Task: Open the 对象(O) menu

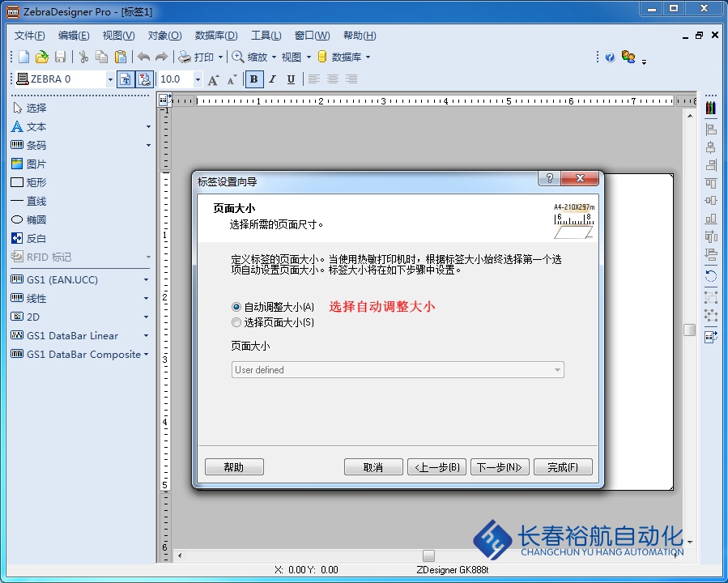Action: point(165,36)
